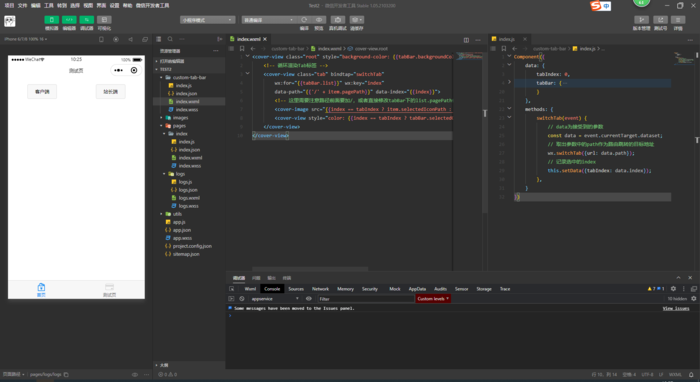Click the compile refresh icon
The image size is (700, 382).
304,20
